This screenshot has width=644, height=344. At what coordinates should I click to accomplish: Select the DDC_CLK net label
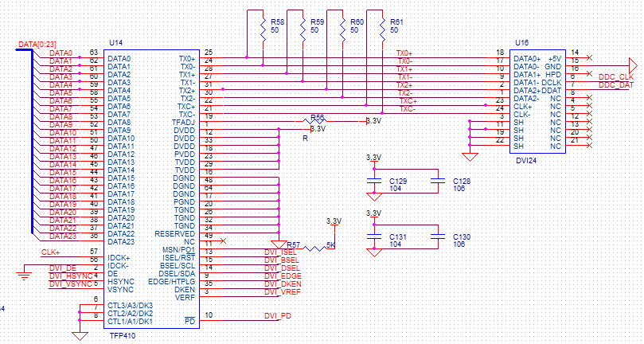[616, 77]
